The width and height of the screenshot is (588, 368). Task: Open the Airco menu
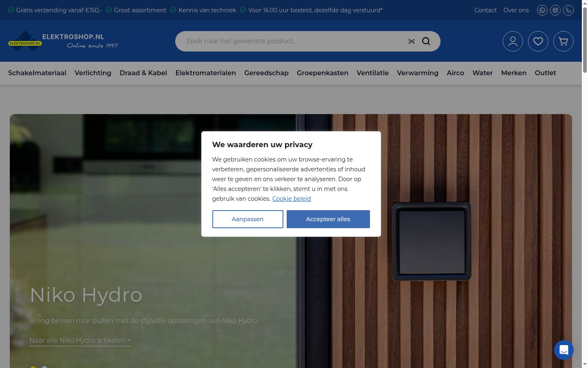pyautogui.click(x=455, y=73)
